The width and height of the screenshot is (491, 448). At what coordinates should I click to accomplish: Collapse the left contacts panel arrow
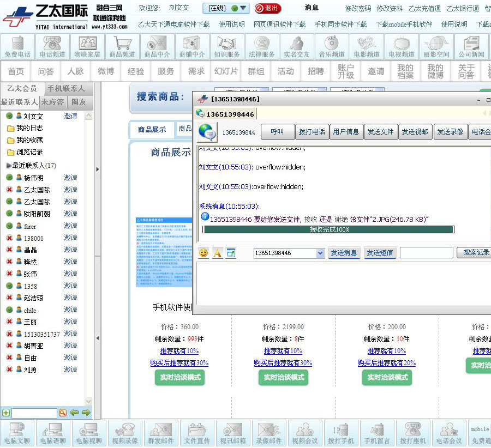click(x=98, y=169)
